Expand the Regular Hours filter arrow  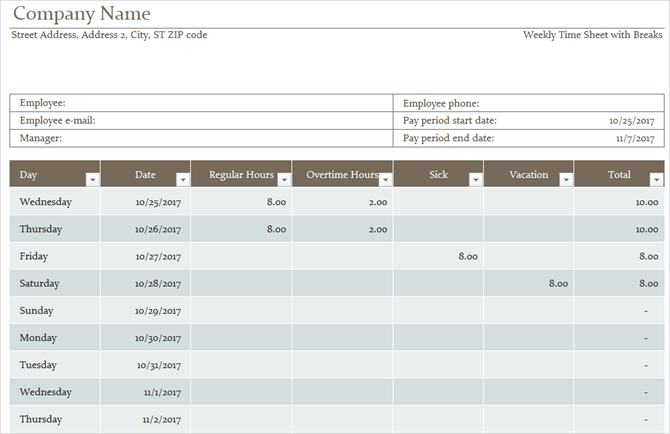coord(283,180)
